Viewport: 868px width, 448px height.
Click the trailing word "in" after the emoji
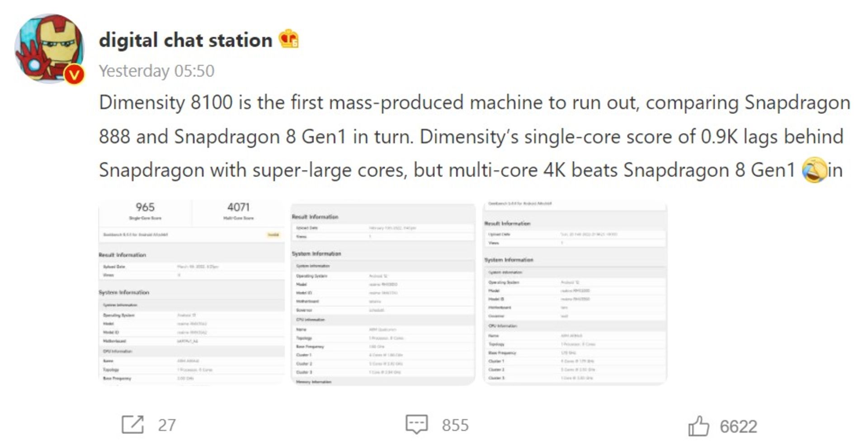click(x=835, y=170)
